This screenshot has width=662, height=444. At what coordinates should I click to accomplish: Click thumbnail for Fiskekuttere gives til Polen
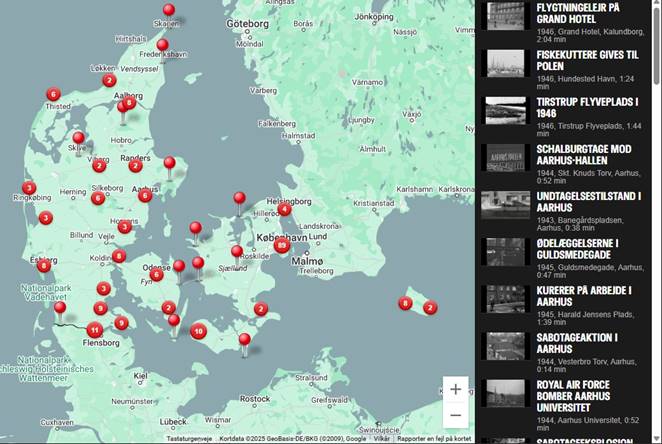[505, 63]
